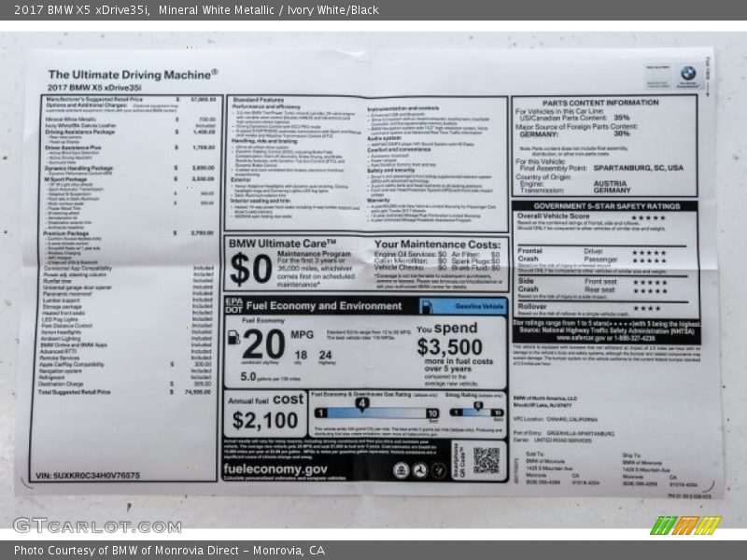Click the $2,100 annual fuel cost
The image size is (747, 560).
pyautogui.click(x=265, y=421)
